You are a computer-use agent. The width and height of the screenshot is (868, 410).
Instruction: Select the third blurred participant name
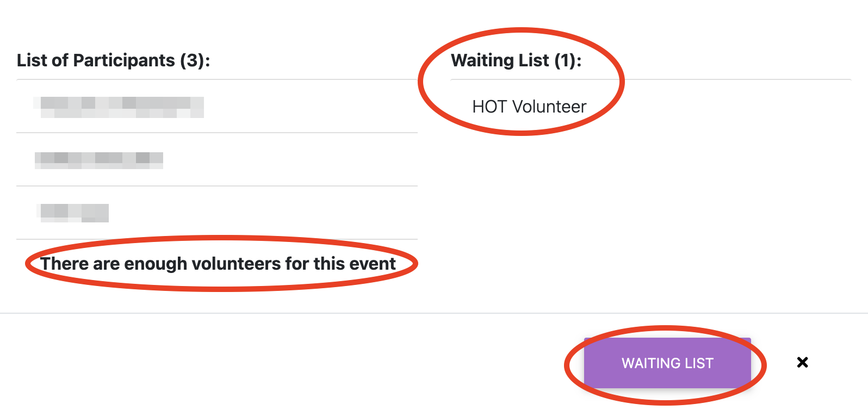click(x=74, y=212)
